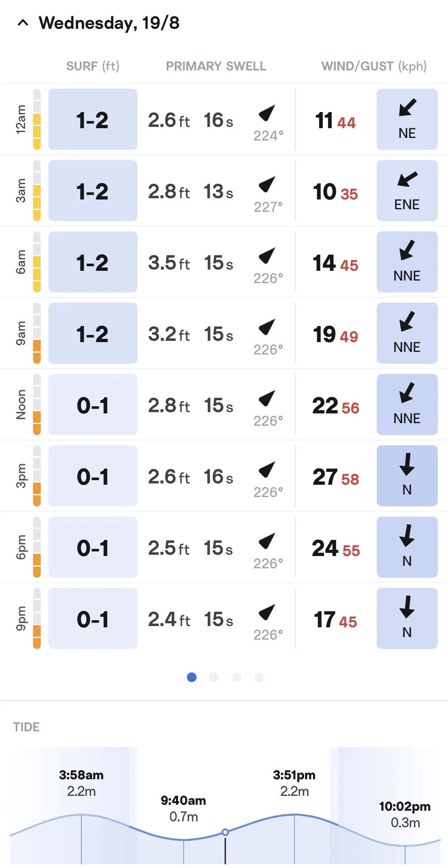Tap the 0-1 surf height at noon
Viewport: 448px width, 868px height.
point(93,405)
